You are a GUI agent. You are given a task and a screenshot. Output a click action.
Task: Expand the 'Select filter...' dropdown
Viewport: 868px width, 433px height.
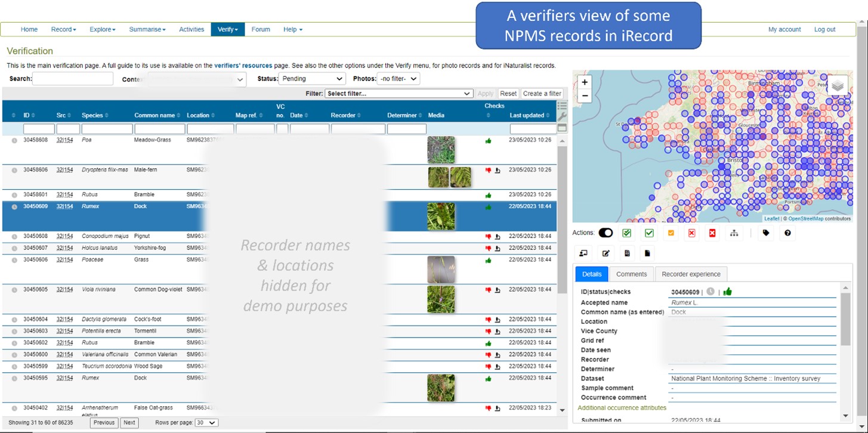coord(398,93)
